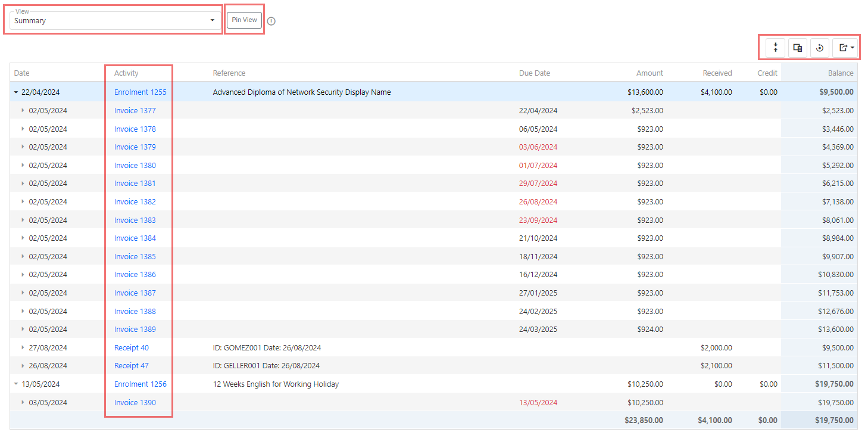Click the Amount column header
This screenshot has height=435, width=868.
point(650,73)
